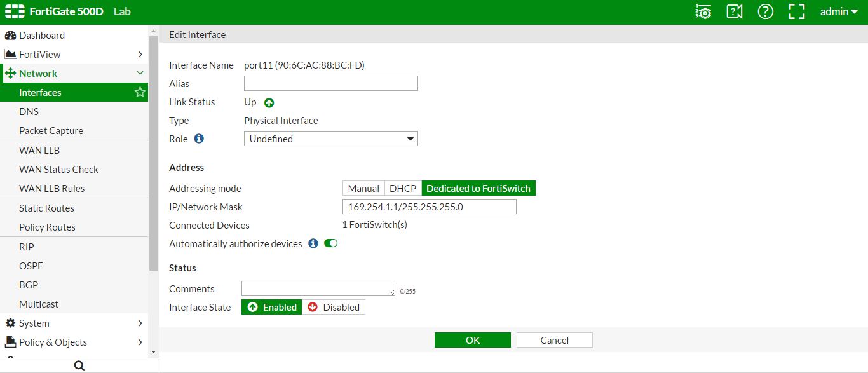868x373 pixels.
Task: Select Dedicated to FortiSwitch addressing mode
Action: (478, 188)
